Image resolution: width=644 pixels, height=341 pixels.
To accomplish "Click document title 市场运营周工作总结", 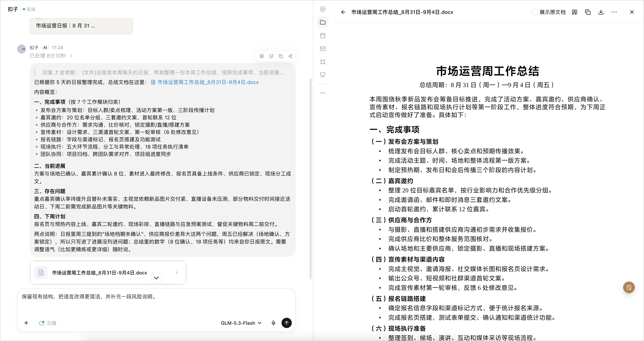I will pos(488,71).
